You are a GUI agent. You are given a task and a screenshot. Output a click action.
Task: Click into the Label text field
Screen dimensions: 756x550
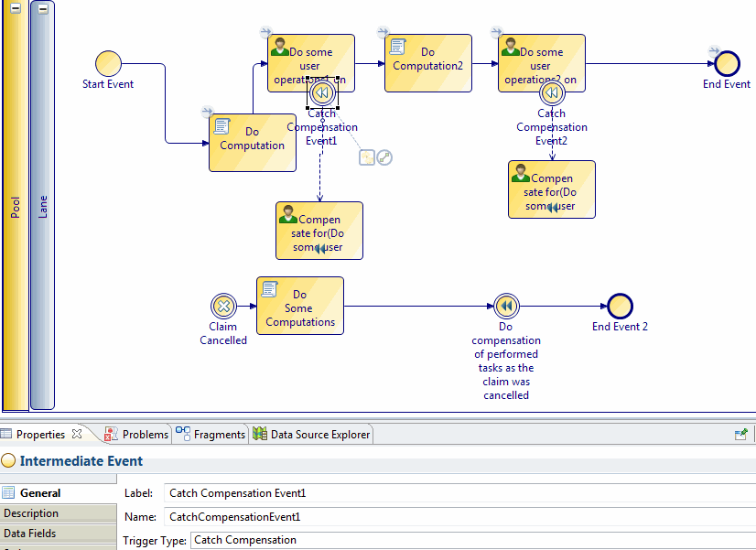(458, 493)
